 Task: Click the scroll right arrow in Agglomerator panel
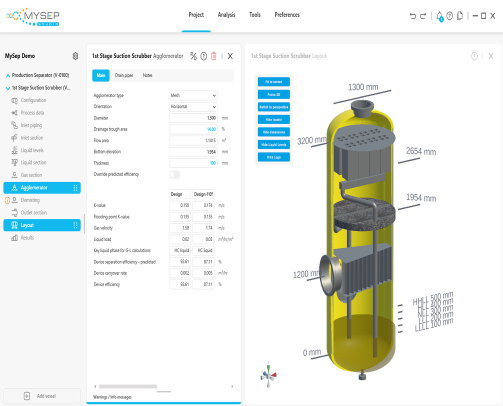pyautogui.click(x=232, y=387)
